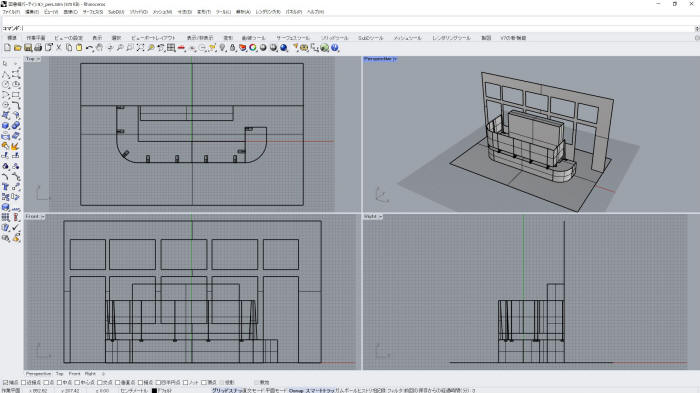The width and height of the screenshot is (700, 393).
Task: Click the Zoom Extents icon
Action: tap(140, 47)
